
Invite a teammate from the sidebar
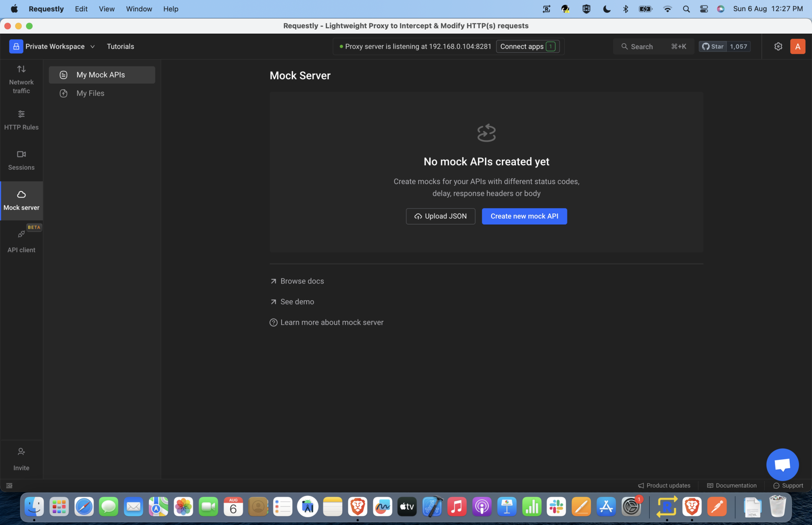click(x=21, y=459)
